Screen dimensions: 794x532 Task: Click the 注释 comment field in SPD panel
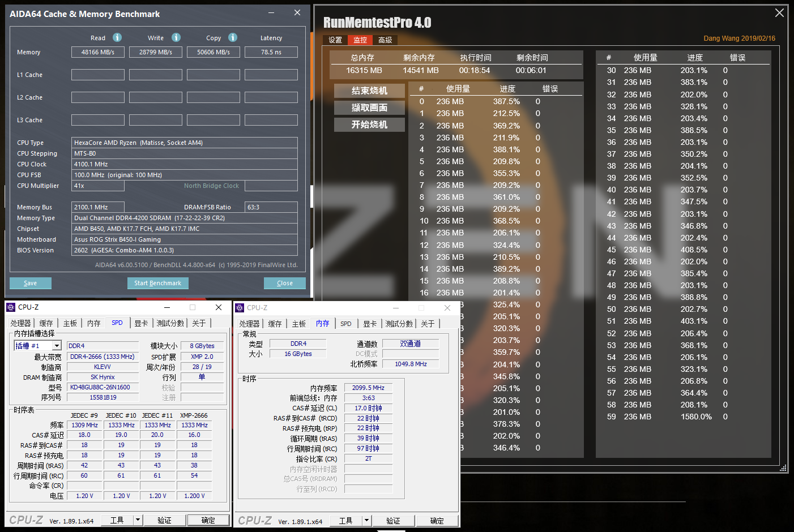pos(202,398)
